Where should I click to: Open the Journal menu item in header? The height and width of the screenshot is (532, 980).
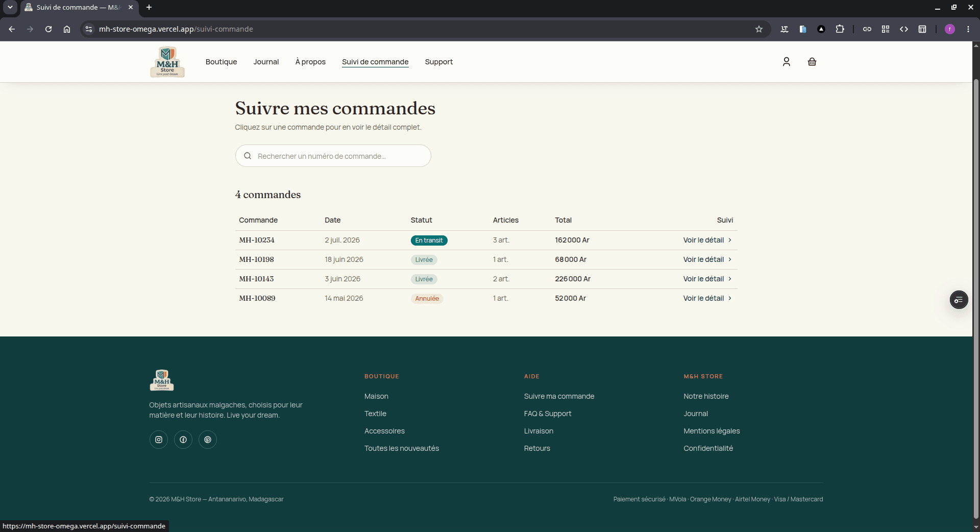coord(266,62)
